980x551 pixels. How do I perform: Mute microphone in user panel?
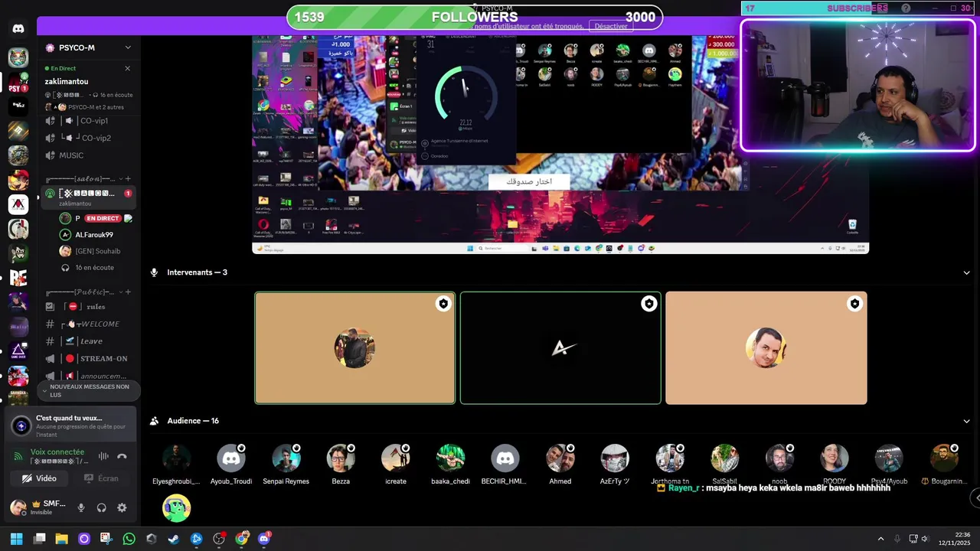click(x=81, y=507)
